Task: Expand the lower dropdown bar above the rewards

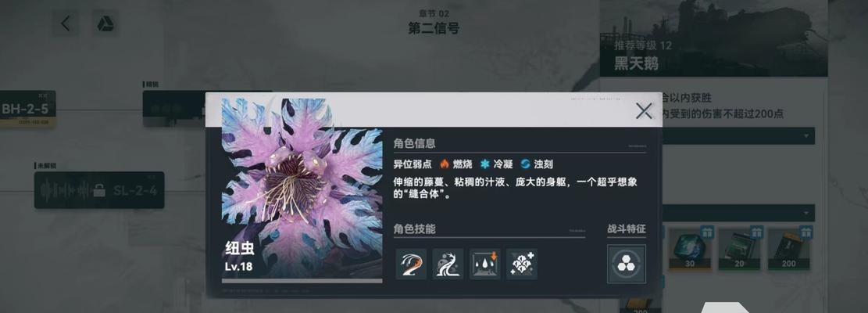Action: click(x=738, y=213)
